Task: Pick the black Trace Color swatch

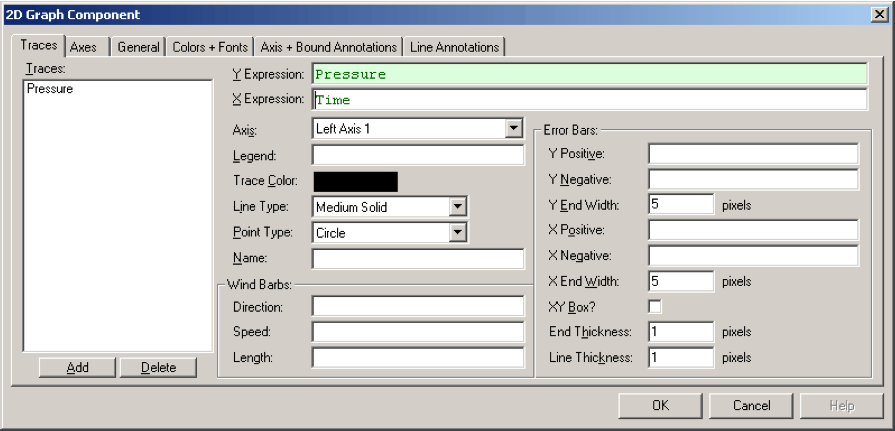Action: (355, 181)
